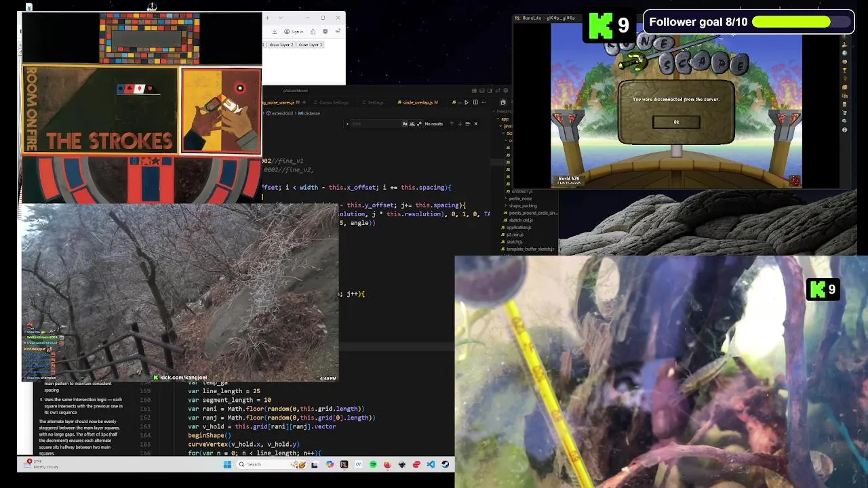
Task: Split the editor with the split icon
Action: 475,102
